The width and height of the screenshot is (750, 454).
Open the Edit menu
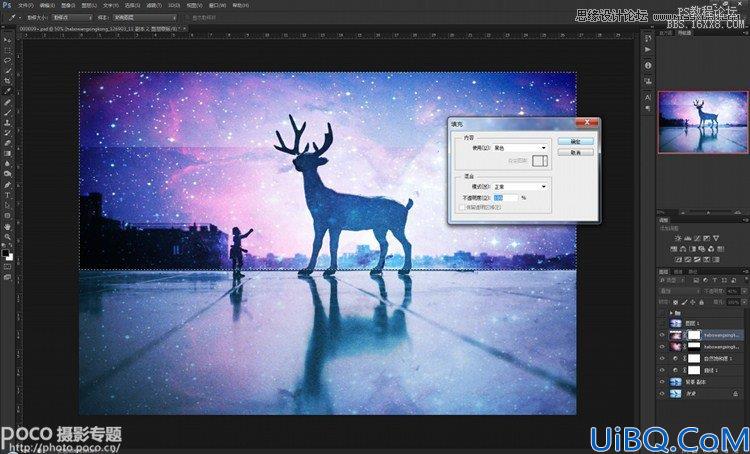(47, 6)
